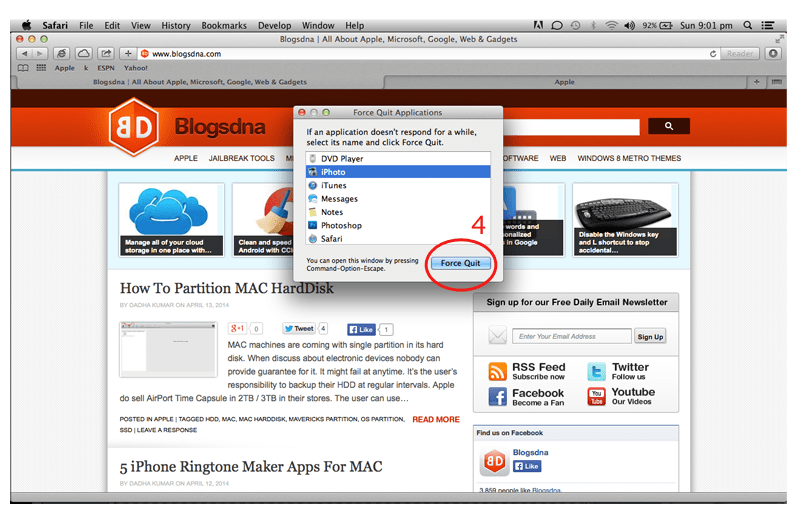This screenshot has width=800, height=505.
Task: Select Messages in Force Quit list
Action: (398, 198)
